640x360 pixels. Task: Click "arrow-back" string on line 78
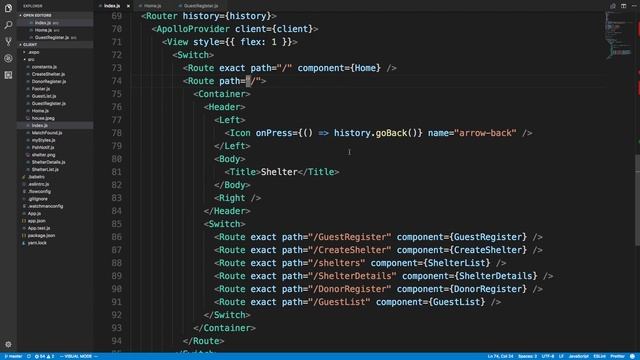(x=485, y=133)
